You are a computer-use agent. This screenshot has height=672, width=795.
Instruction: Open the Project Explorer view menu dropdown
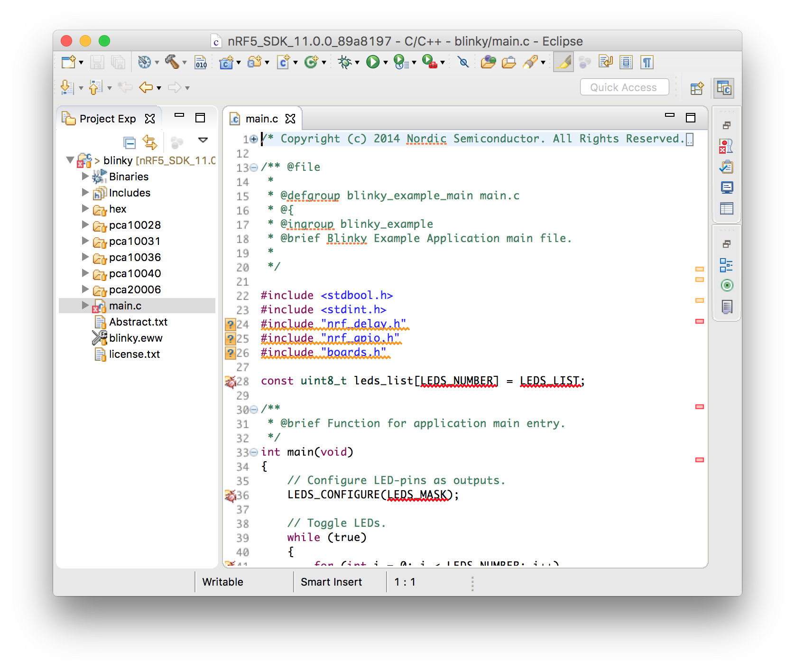(203, 140)
